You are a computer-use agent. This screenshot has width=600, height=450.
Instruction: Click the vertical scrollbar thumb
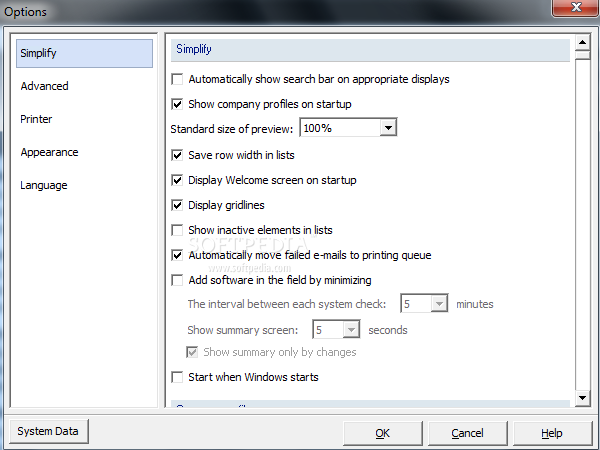(582, 55)
